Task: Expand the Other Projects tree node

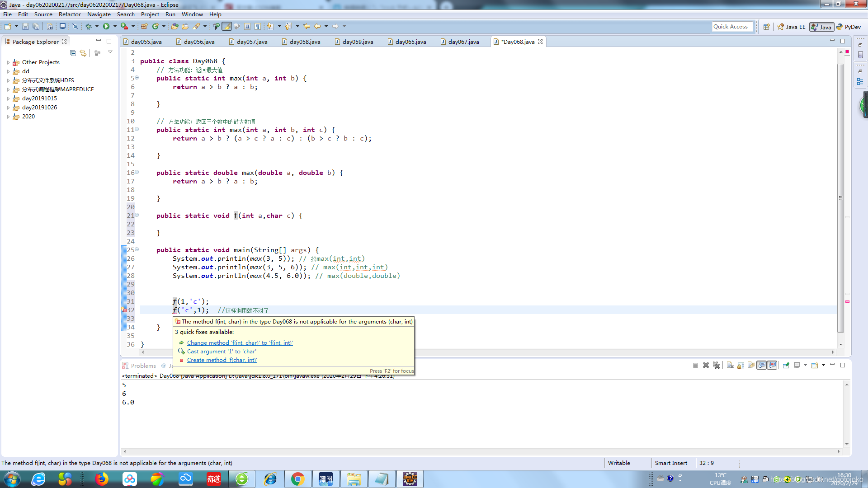Action: [x=8, y=62]
